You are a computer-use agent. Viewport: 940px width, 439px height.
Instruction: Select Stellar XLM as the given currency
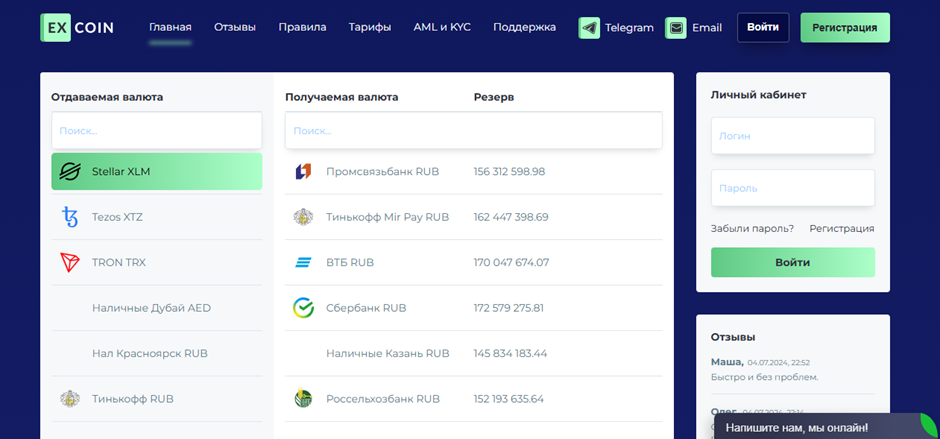[x=156, y=172]
